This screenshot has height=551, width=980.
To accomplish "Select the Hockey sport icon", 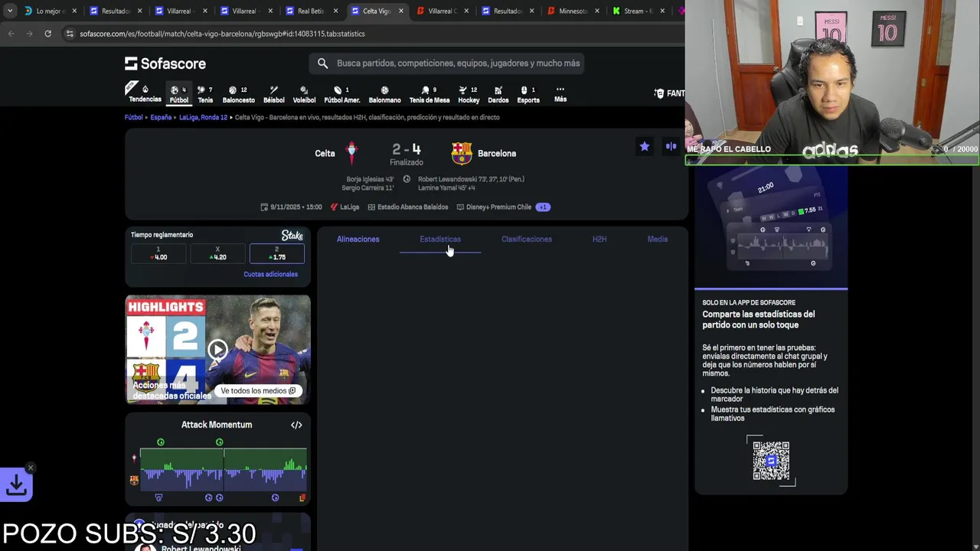I will click(x=469, y=94).
